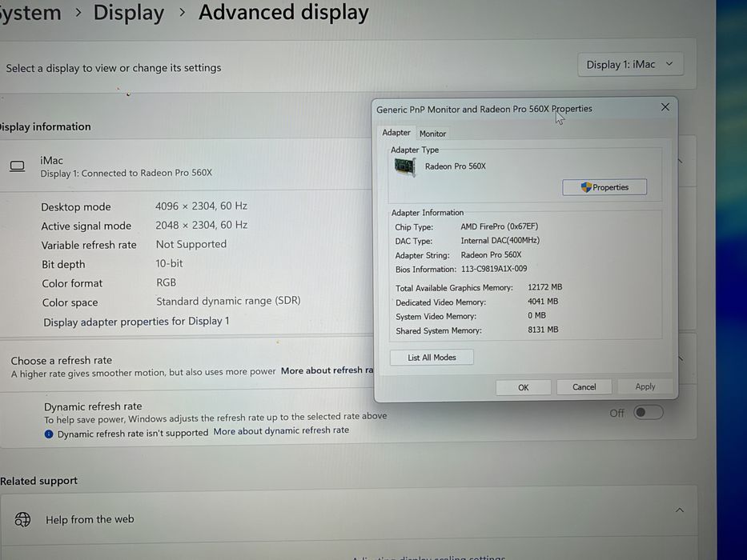Open Display adapter properties for Display 1 link

(x=136, y=322)
